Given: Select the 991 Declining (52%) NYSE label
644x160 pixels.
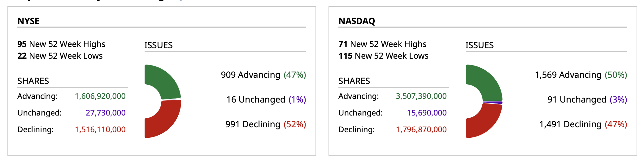Looking at the screenshot, I should coord(265,124).
